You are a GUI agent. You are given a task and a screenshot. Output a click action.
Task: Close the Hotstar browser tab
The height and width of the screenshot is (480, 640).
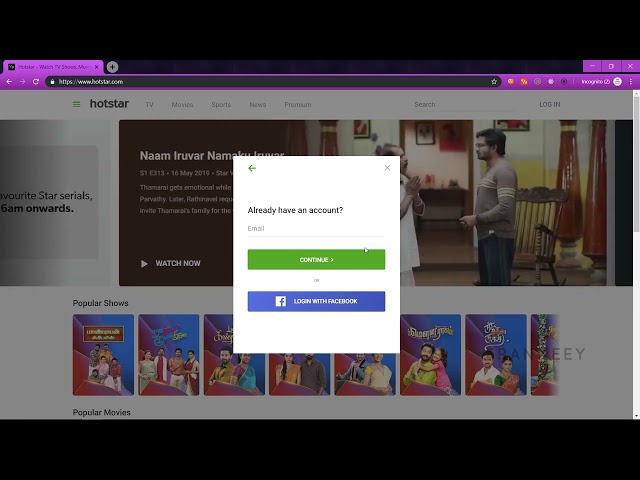click(x=97, y=67)
